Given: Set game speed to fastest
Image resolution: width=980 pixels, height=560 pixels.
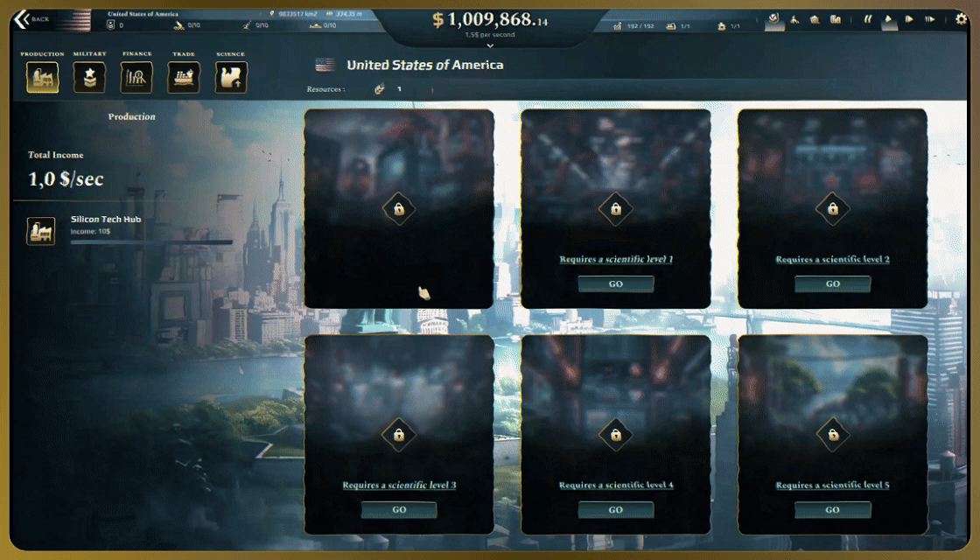Looking at the screenshot, I should [930, 19].
